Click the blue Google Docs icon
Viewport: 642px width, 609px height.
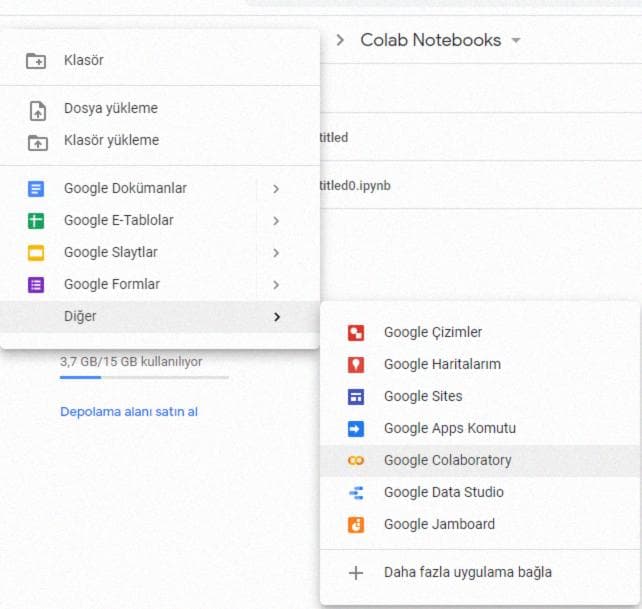[36, 189]
